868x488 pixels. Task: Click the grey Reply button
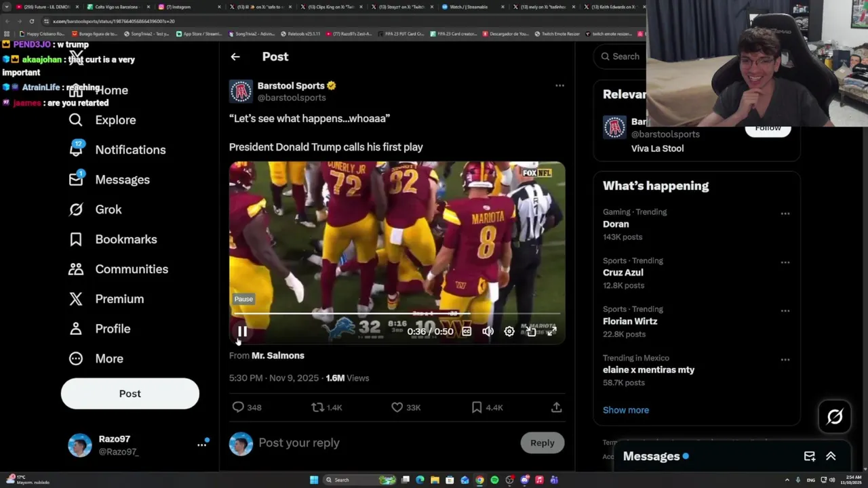[542, 443]
